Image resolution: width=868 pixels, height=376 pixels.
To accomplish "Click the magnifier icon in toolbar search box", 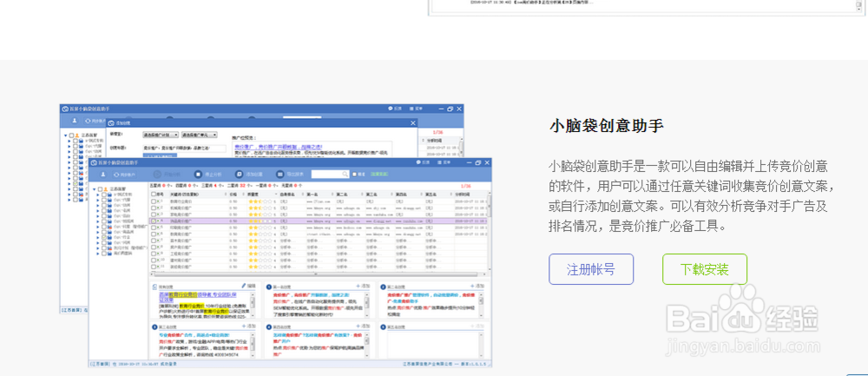I will pyautogui.click(x=344, y=174).
